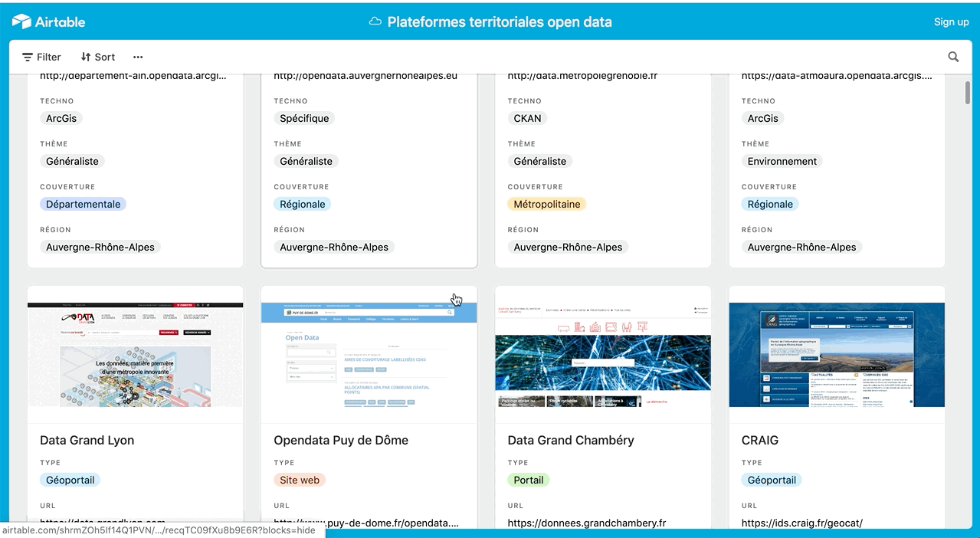Select the CRAIG card title
Screen dimensions: 980x538
pyautogui.click(x=759, y=440)
